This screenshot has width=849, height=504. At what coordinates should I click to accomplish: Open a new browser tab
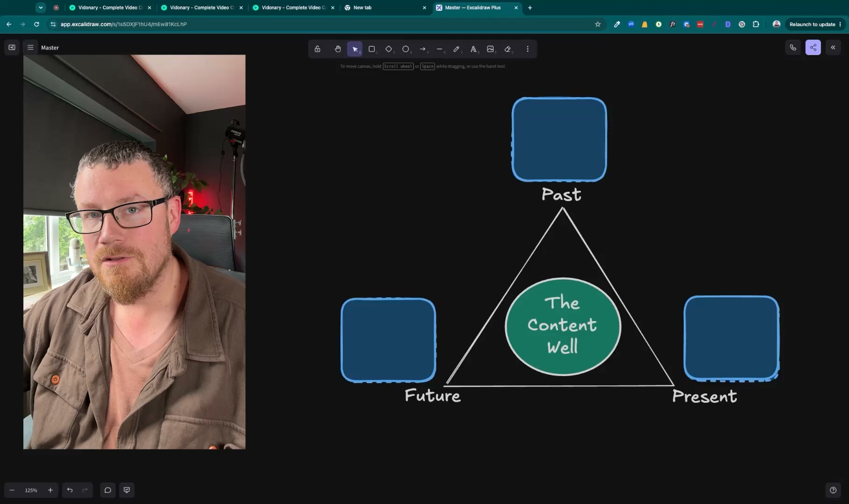[x=530, y=8]
